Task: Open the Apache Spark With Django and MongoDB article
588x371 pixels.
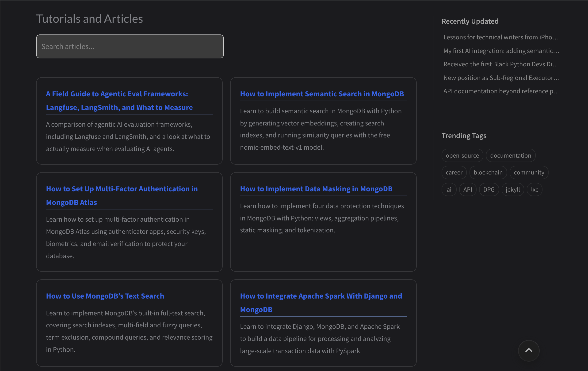Action: [x=321, y=303]
